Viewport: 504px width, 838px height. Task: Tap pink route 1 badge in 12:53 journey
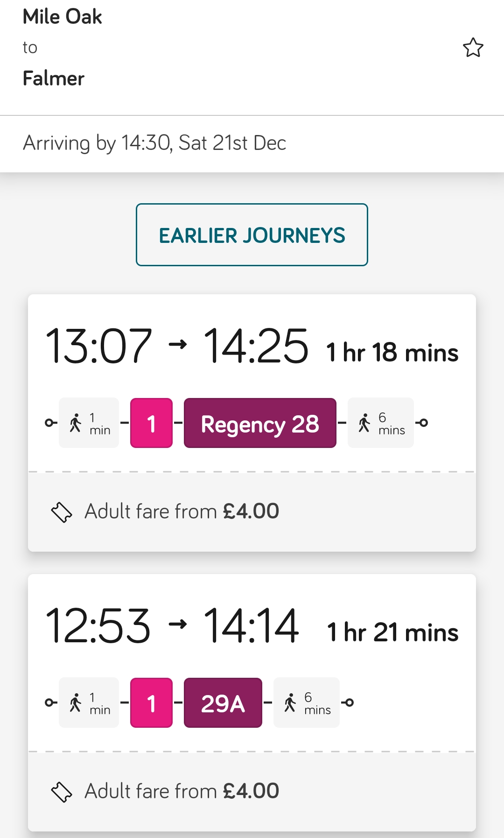click(x=151, y=703)
